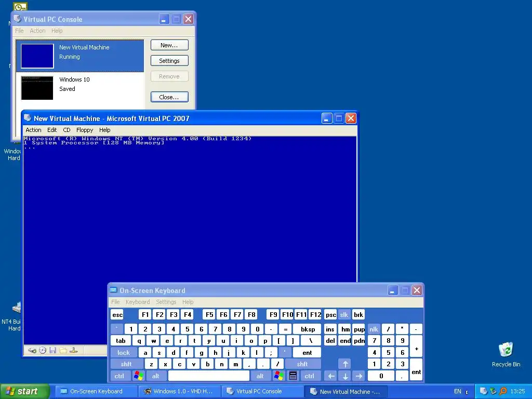532x399 pixels.
Task: Click the down arrow key on On-Screen Keyboard
Action: click(345, 376)
